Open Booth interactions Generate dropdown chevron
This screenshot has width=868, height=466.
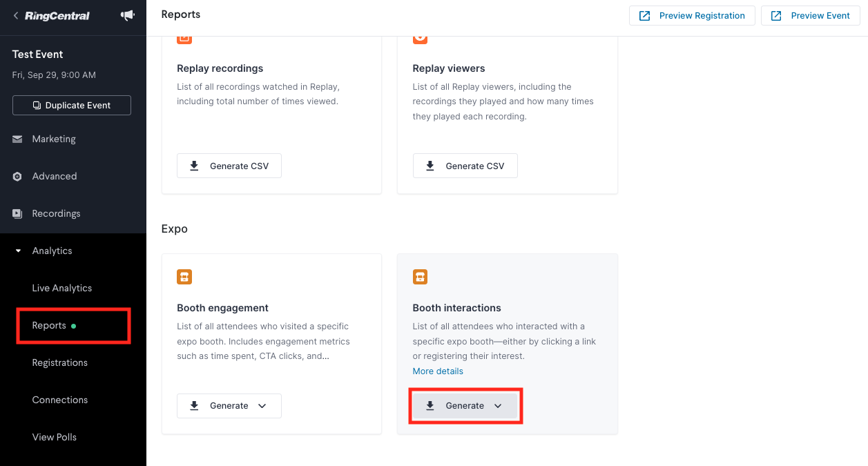498,406
